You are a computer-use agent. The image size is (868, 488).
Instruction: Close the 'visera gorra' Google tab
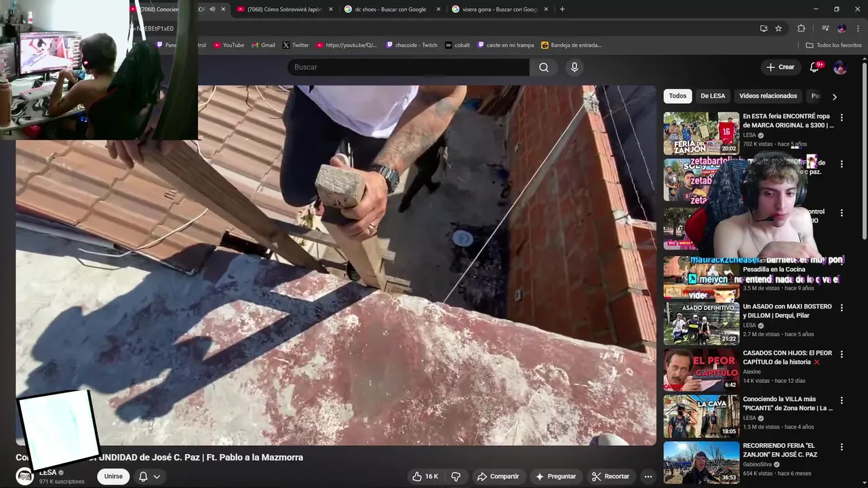(x=545, y=9)
